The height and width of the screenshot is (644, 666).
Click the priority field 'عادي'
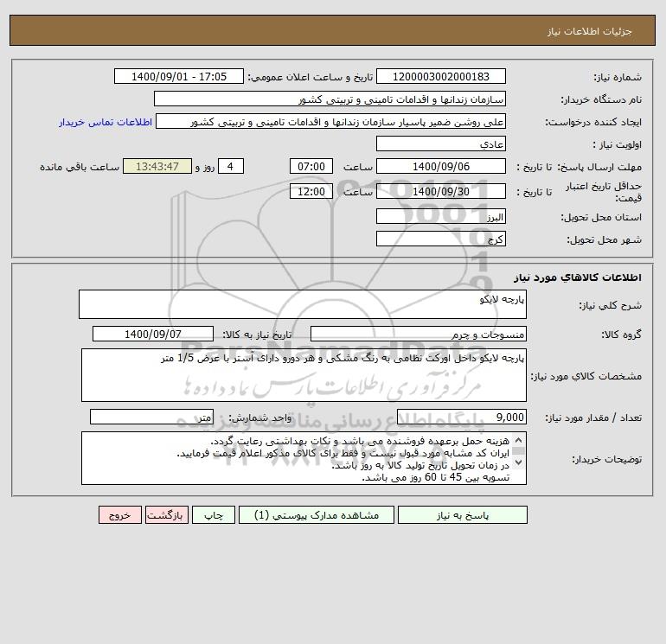tap(441, 143)
